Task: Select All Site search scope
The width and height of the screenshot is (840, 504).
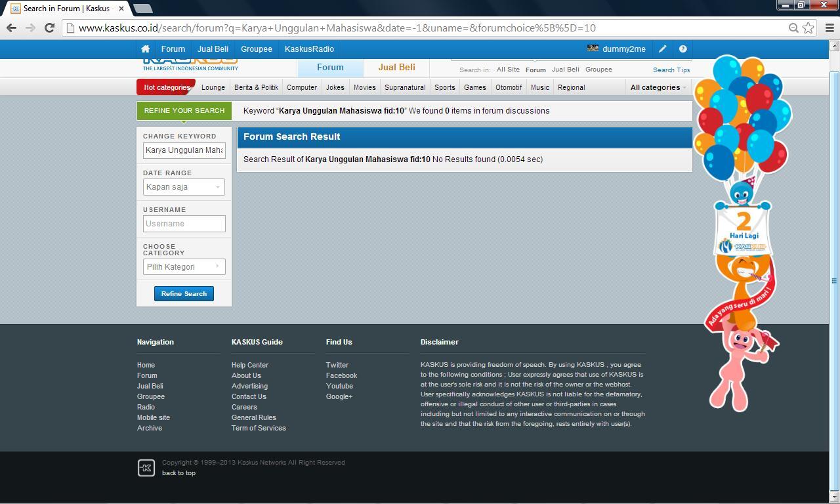Action: pos(508,70)
